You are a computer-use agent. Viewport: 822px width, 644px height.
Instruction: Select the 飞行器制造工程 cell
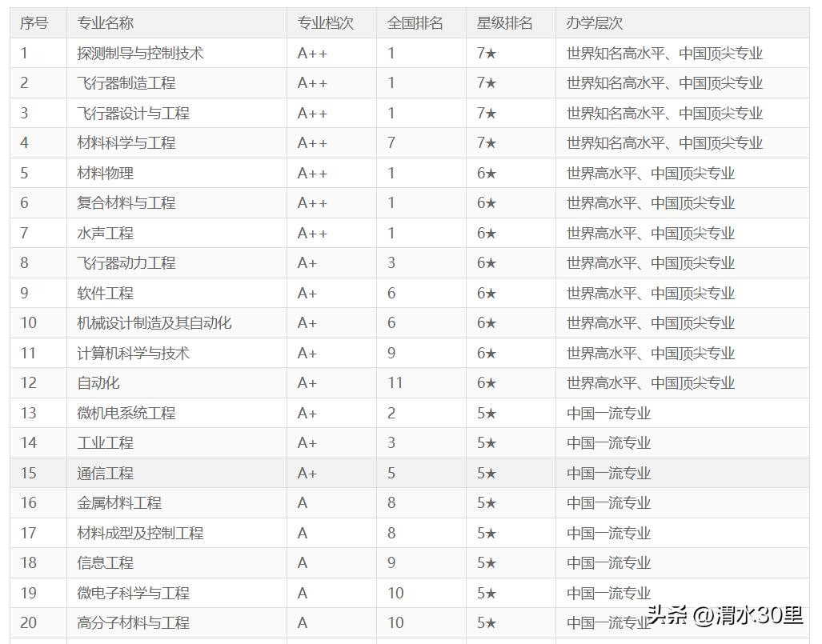click(126, 83)
